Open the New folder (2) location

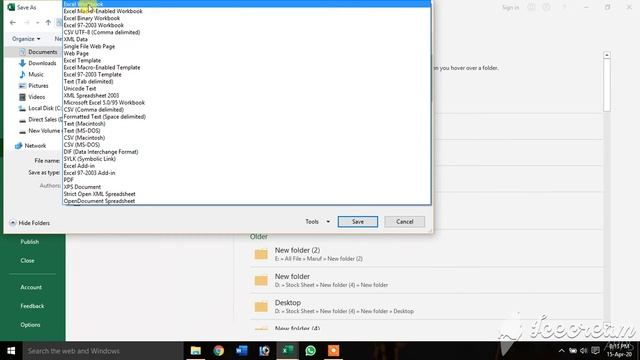[427, 254]
